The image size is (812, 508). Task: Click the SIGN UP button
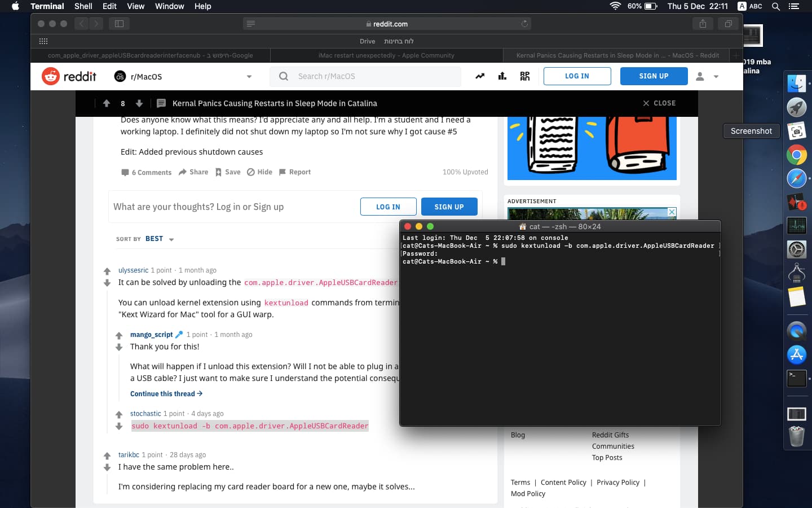654,76
